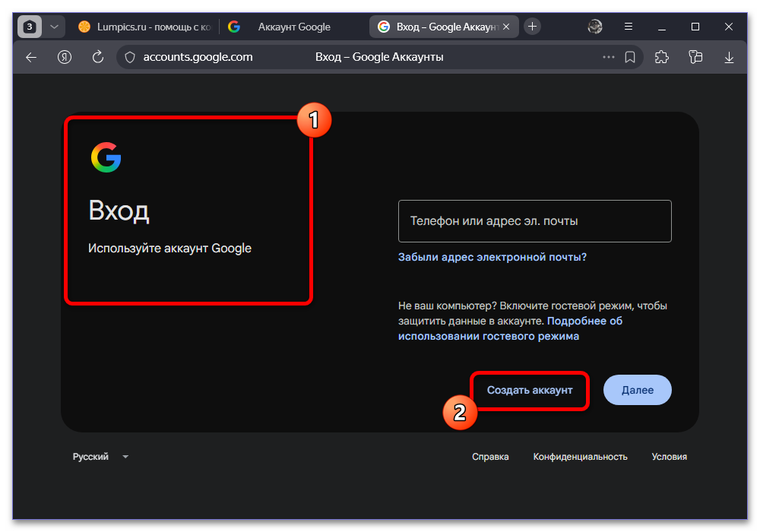The height and width of the screenshot is (532, 760).
Task: Click the Вход heading text
Action: [119, 211]
